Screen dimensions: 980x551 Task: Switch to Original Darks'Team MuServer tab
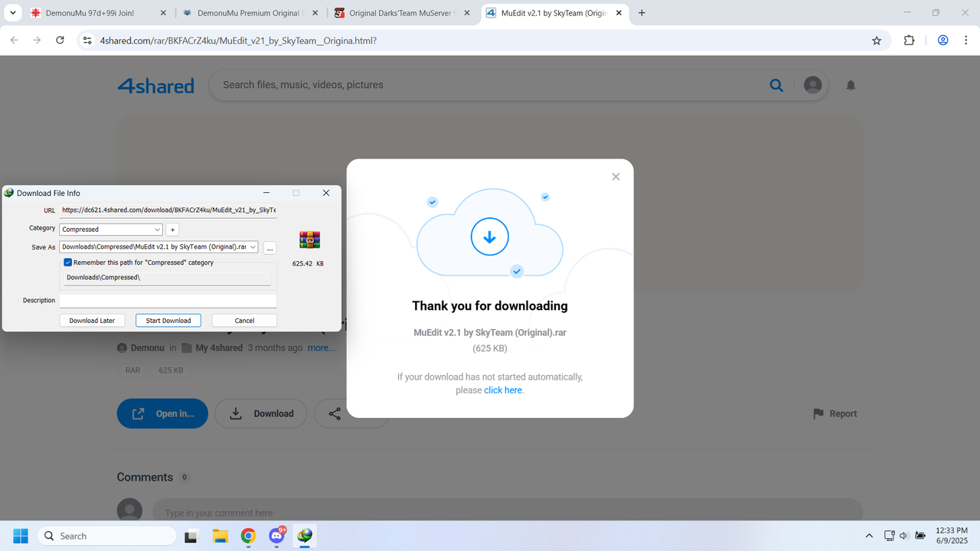coord(401,13)
